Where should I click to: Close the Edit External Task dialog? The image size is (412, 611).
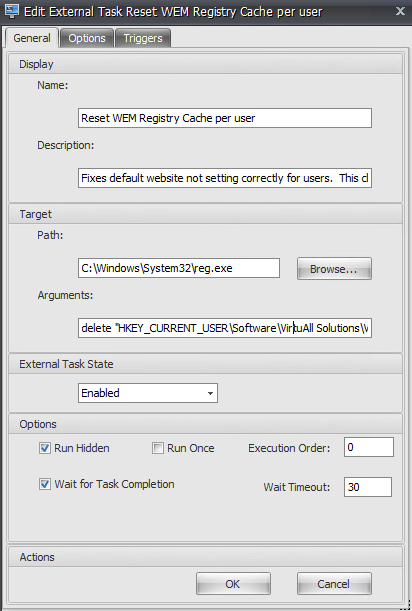coord(400,11)
